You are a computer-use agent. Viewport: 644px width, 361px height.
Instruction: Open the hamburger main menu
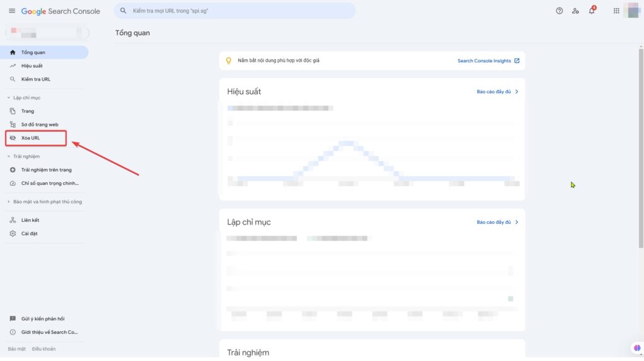point(12,11)
